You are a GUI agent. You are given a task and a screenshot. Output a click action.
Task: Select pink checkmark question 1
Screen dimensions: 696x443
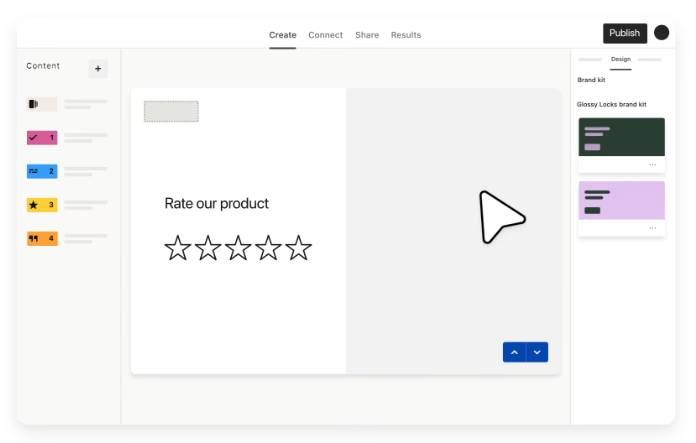(x=42, y=138)
